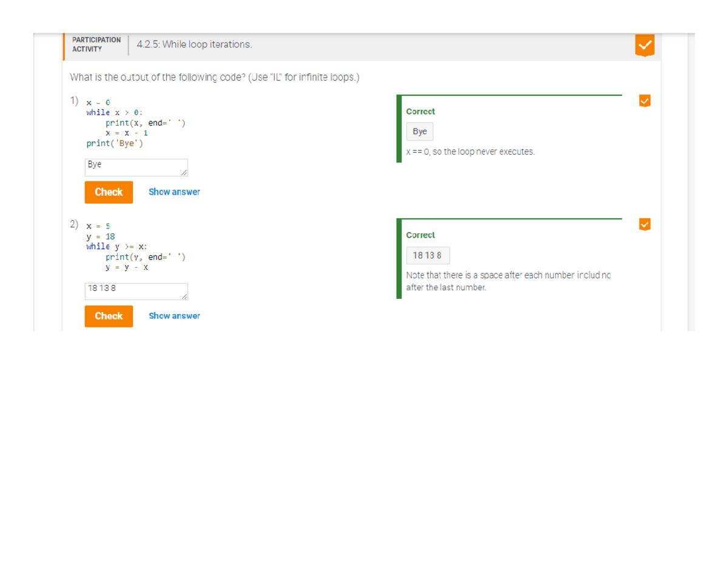Click the number label 1) beside the first question
Screen dimensions: 728x562
74,100
